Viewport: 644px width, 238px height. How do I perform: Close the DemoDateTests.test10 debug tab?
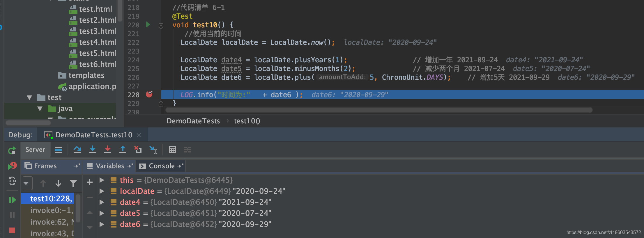139,135
